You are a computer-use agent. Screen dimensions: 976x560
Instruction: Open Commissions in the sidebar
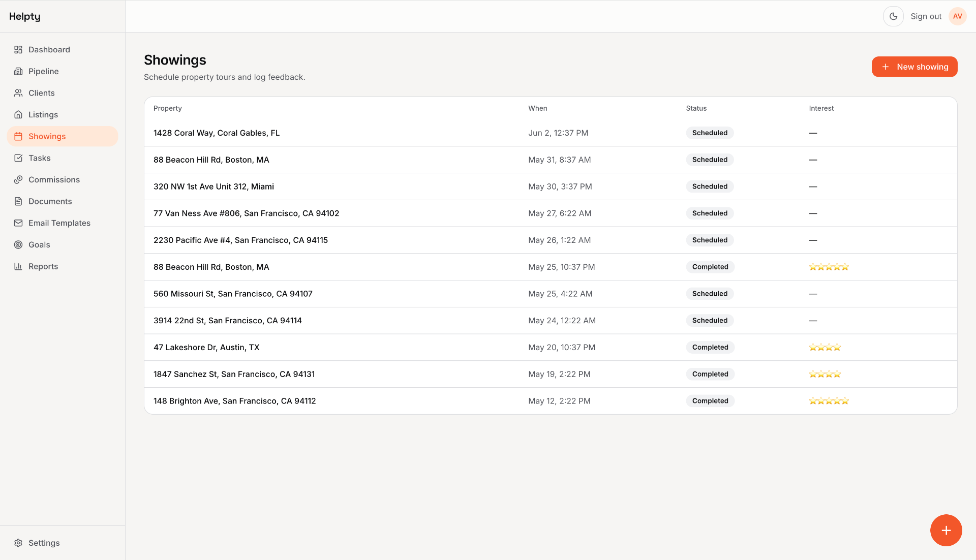pyautogui.click(x=63, y=180)
